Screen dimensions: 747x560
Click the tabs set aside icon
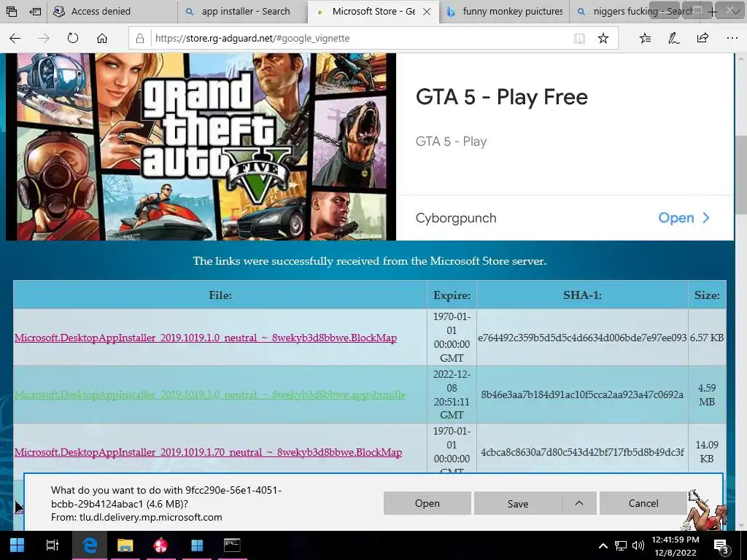[x=12, y=12]
